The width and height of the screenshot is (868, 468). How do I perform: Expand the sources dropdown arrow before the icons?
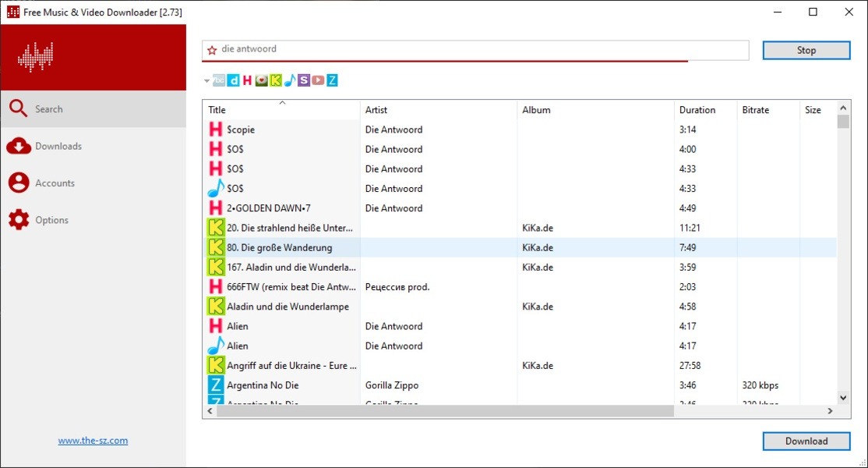tap(206, 80)
